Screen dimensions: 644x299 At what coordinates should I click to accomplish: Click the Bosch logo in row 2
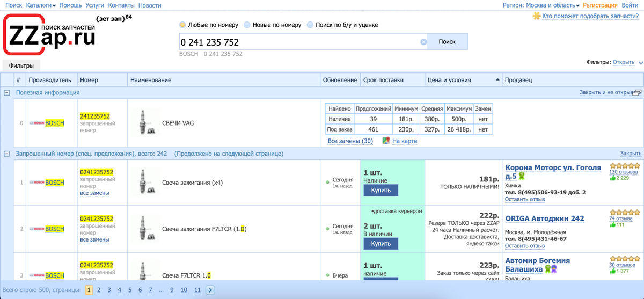click(37, 229)
